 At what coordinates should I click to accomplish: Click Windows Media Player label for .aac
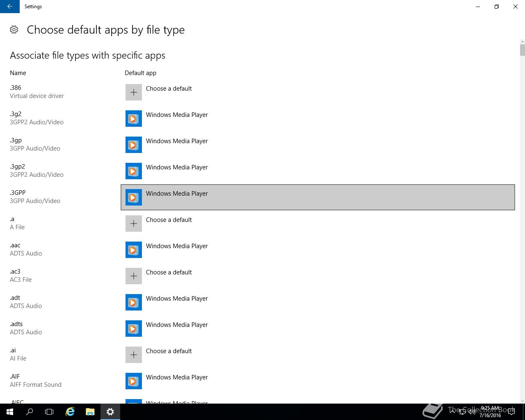coord(177,246)
